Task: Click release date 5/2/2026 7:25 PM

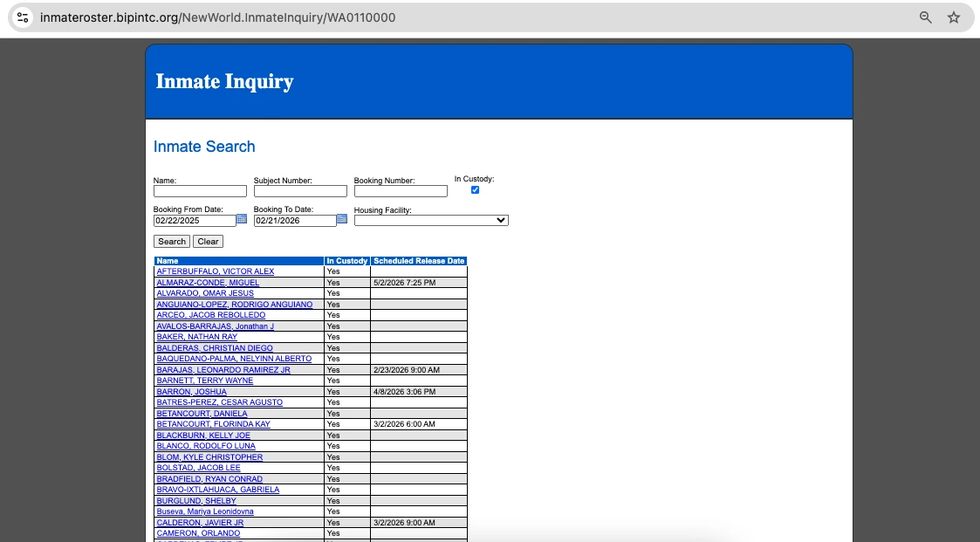Action: [x=404, y=283]
